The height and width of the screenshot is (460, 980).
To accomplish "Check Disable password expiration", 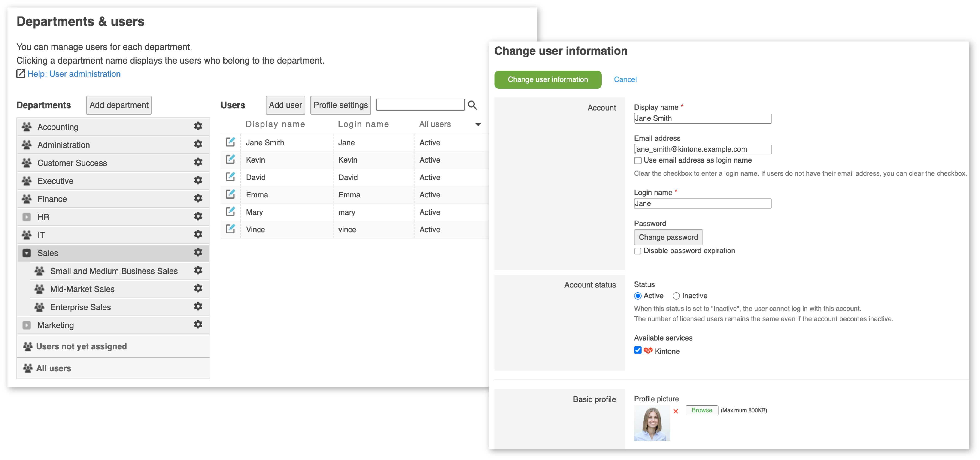I will 638,250.
